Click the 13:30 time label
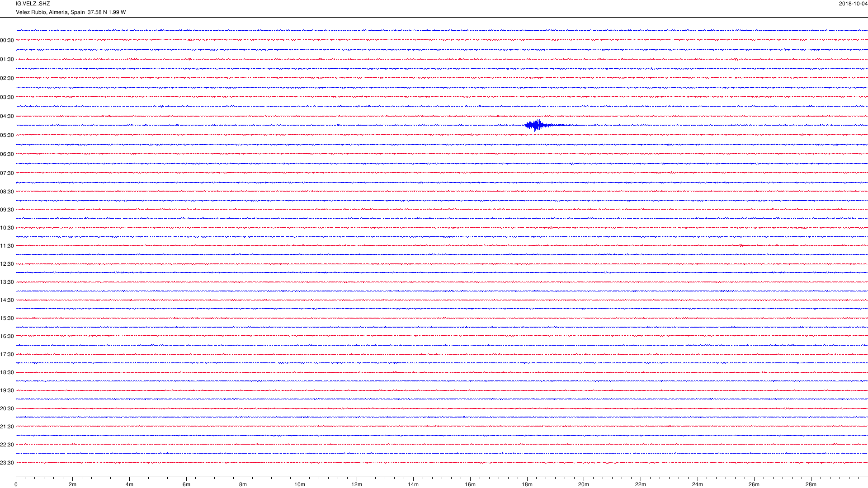 pos(7,282)
